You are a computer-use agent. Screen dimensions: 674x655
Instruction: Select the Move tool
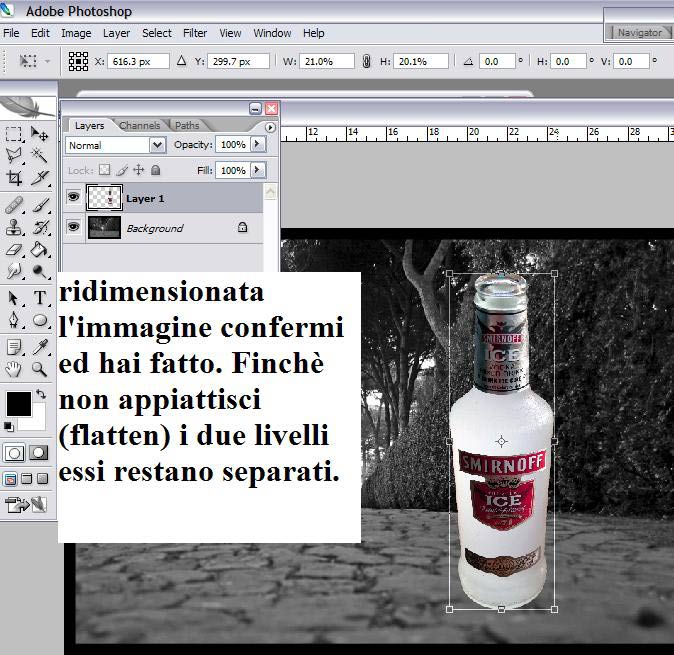(x=39, y=134)
